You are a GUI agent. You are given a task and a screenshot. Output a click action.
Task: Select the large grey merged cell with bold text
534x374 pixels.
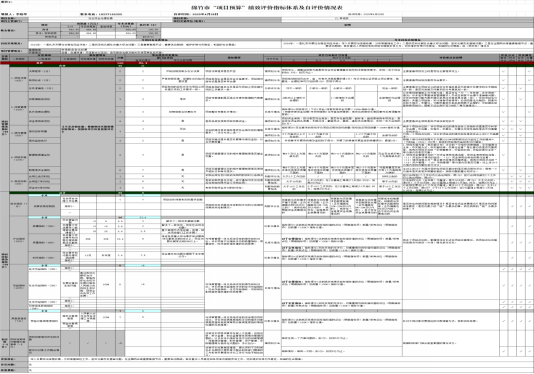88,129
